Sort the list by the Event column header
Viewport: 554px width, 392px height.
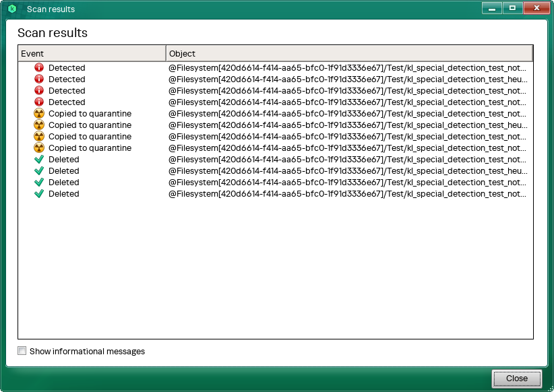(x=92, y=54)
